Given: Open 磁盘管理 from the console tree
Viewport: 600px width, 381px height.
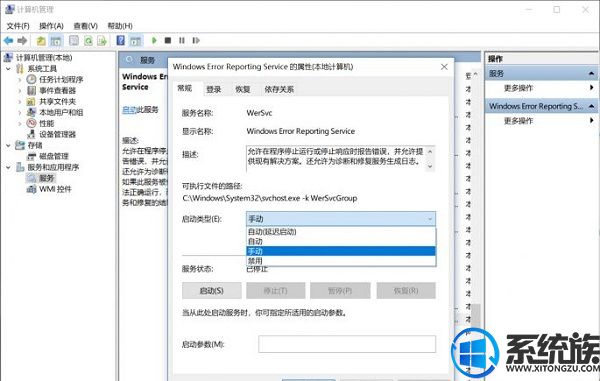Looking at the screenshot, I should 54,156.
